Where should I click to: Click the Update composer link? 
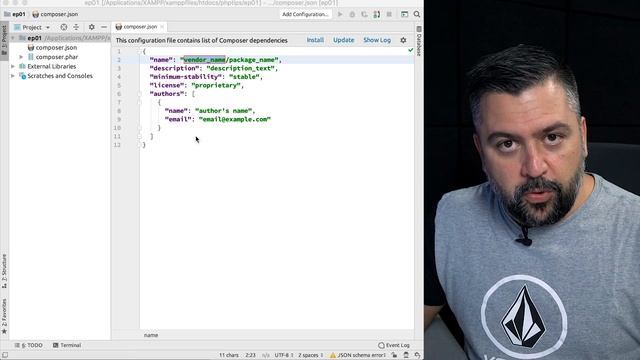(x=344, y=40)
